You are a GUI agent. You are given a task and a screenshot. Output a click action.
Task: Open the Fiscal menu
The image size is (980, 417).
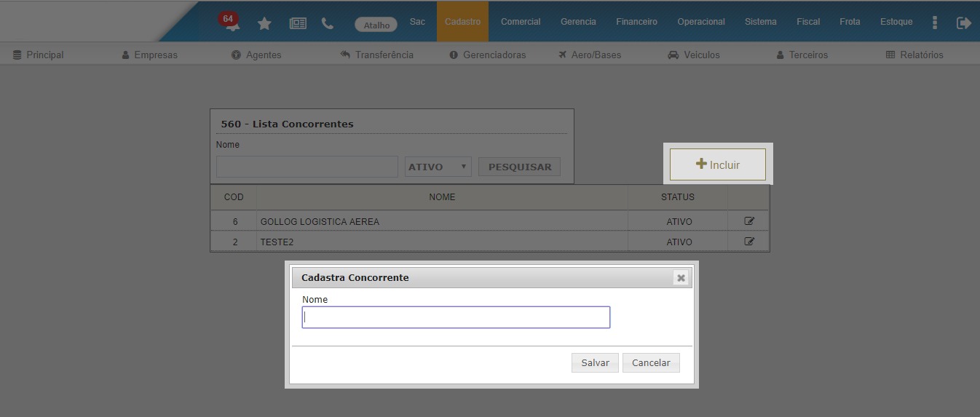pos(808,22)
